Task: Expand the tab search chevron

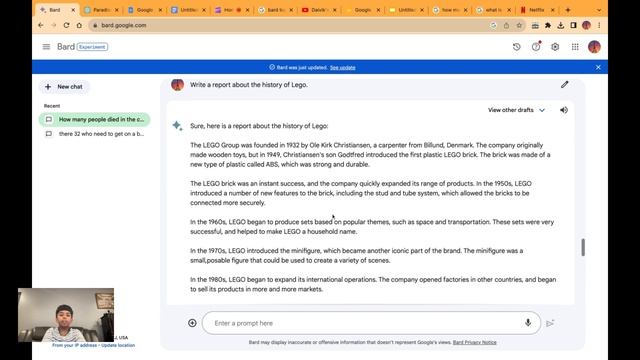Action: click(599, 10)
